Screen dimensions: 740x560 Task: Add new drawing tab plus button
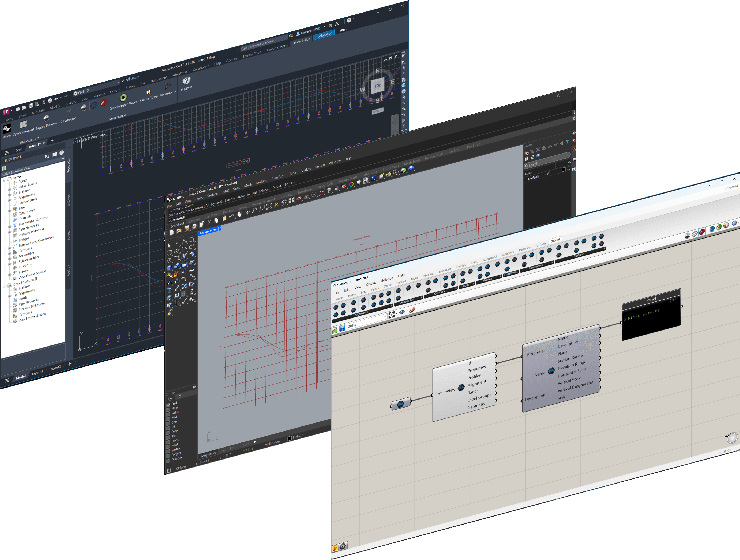tap(53, 140)
